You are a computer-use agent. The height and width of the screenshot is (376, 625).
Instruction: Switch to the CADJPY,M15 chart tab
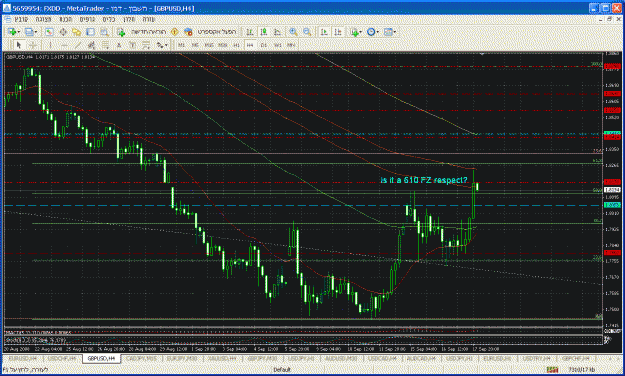141,359
